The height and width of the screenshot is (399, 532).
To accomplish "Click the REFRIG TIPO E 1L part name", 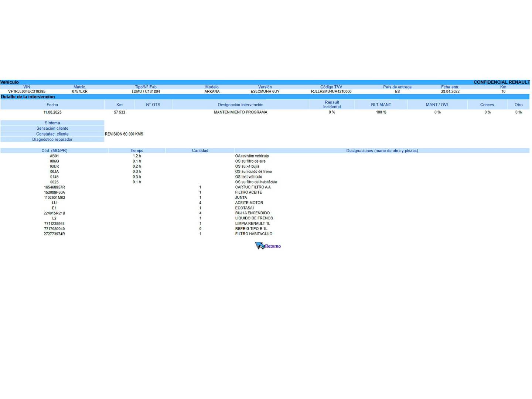I will (251, 229).
